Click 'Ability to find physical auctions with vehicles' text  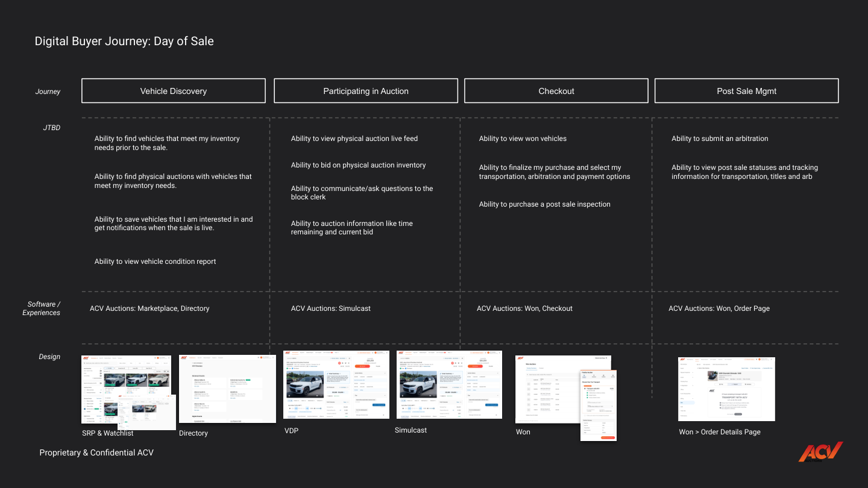click(173, 181)
